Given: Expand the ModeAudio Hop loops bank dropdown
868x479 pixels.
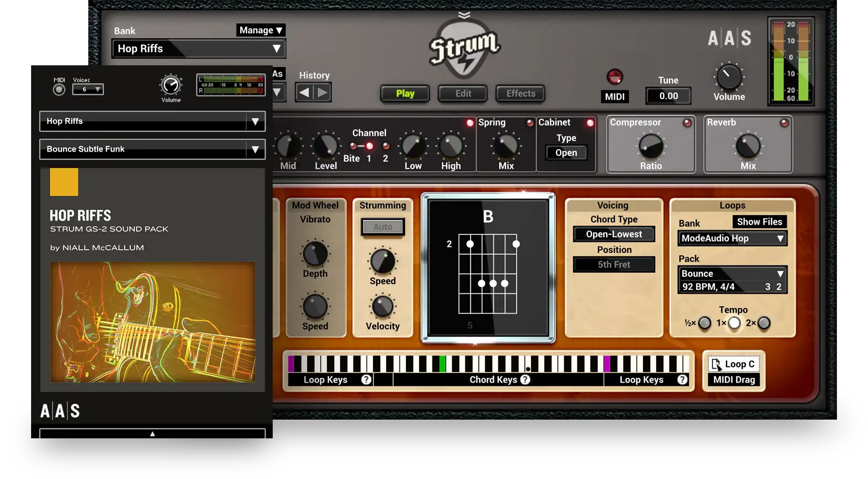Looking at the screenshot, I should tap(732, 238).
